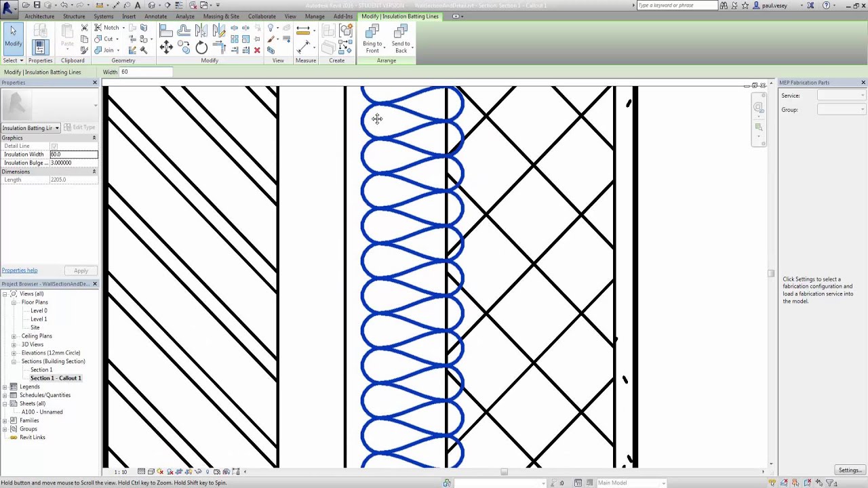Click the Save icon in quick access toolbar

pyautogui.click(x=37, y=5)
